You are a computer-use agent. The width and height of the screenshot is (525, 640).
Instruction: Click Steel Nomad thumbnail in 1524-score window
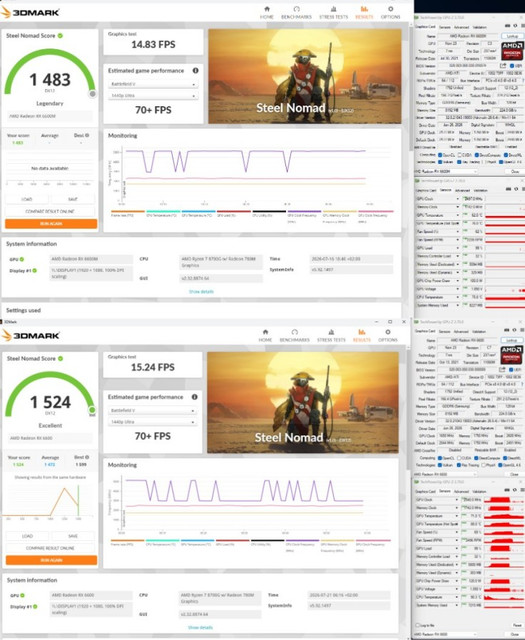(303, 402)
